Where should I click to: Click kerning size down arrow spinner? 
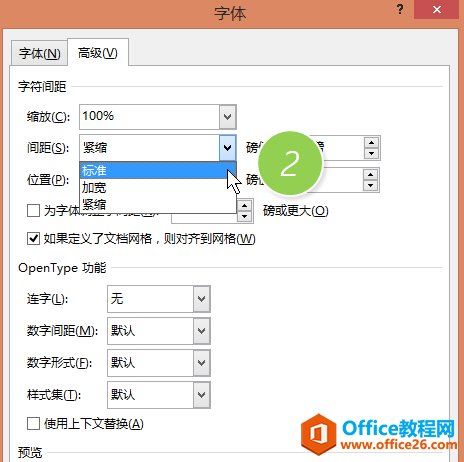[x=245, y=216]
